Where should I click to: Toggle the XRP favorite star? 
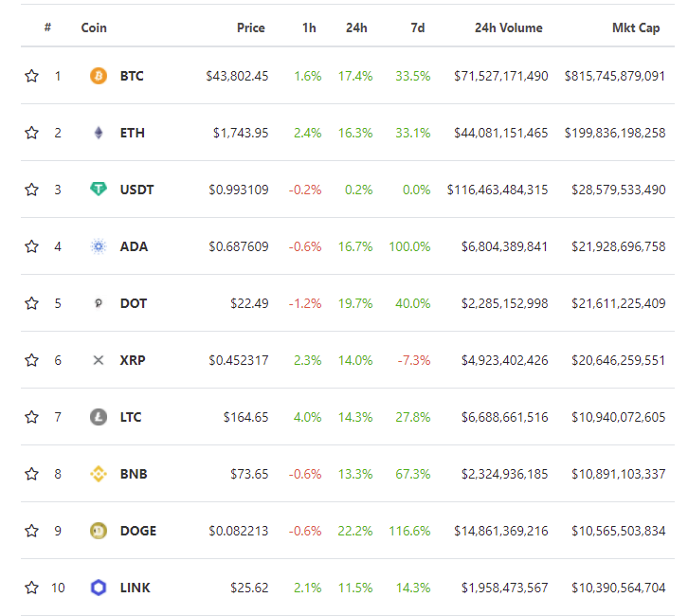tap(31, 360)
